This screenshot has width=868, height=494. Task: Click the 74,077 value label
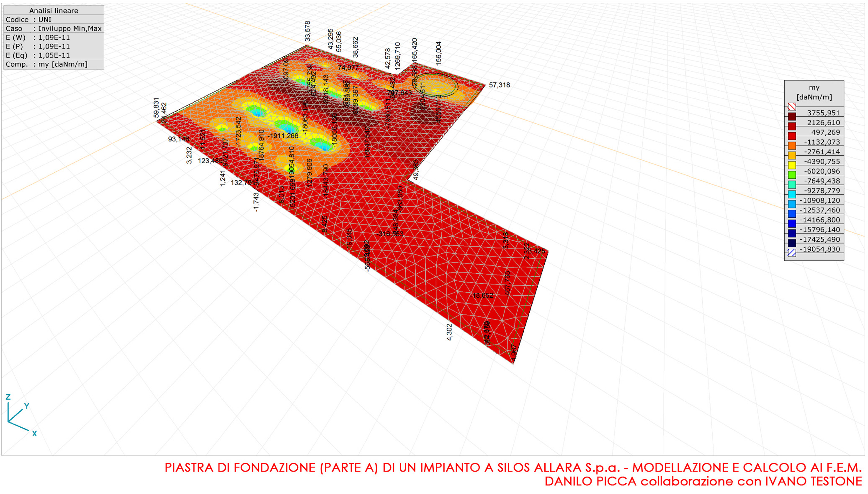[348, 68]
